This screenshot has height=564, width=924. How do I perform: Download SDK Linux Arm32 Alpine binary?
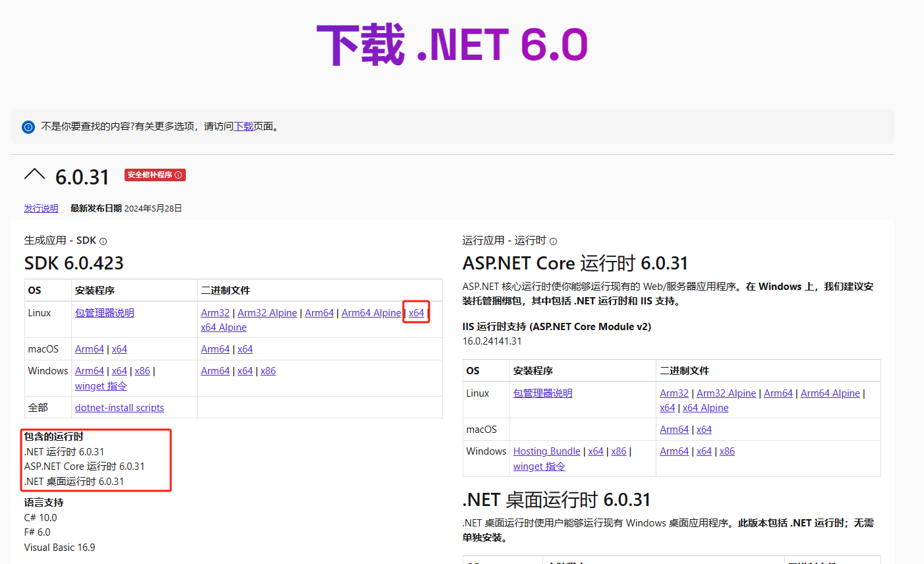point(267,313)
